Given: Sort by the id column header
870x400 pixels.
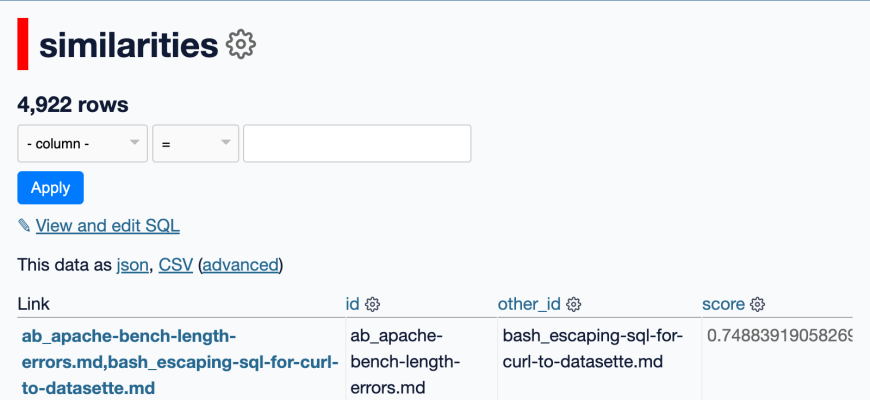Looking at the screenshot, I should (x=352, y=304).
